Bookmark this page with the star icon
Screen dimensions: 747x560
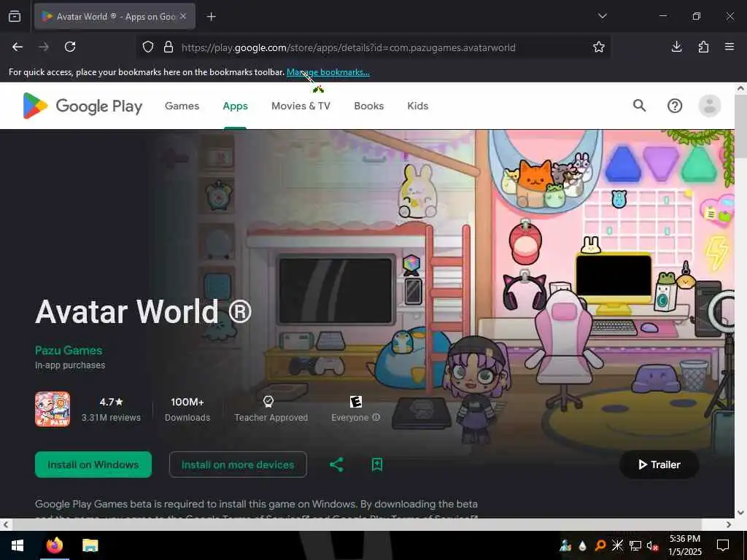tap(599, 47)
